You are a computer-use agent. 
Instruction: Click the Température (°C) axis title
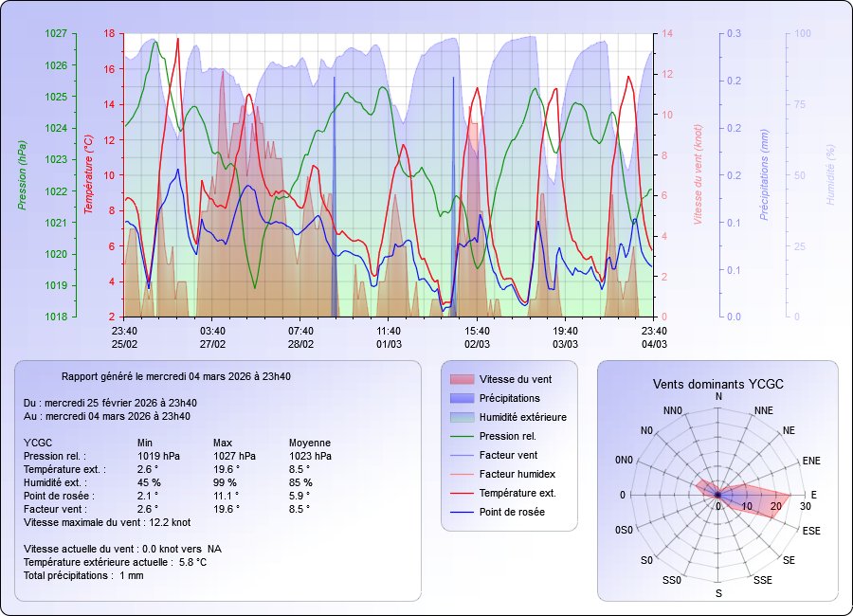coord(88,174)
